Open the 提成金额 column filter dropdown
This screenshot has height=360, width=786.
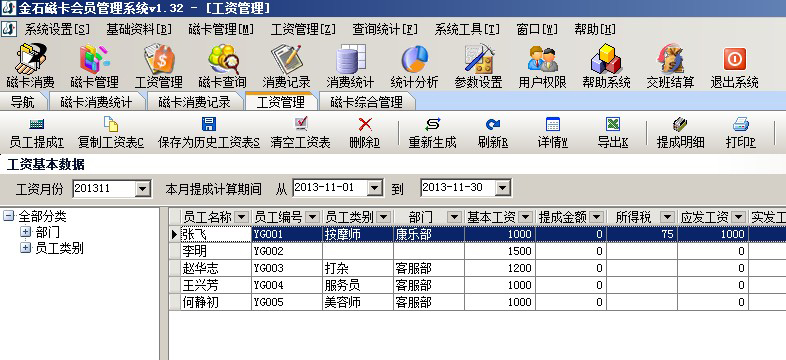pyautogui.click(x=597, y=217)
